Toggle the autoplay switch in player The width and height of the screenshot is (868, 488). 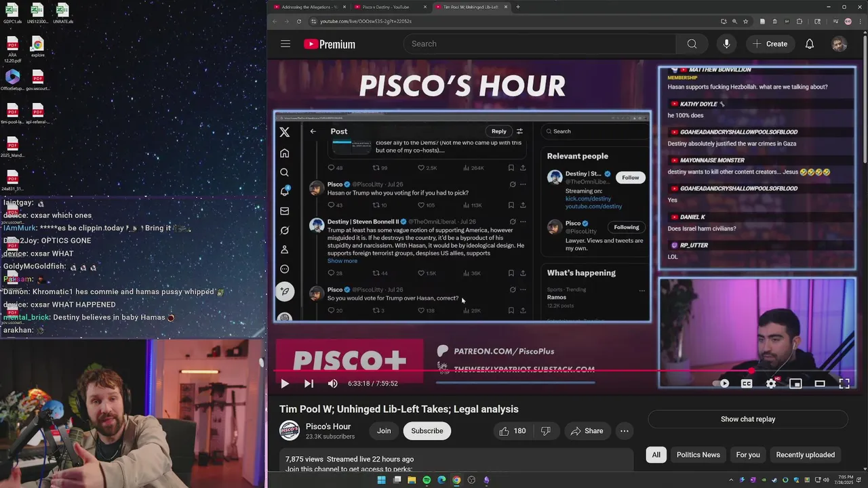(722, 384)
